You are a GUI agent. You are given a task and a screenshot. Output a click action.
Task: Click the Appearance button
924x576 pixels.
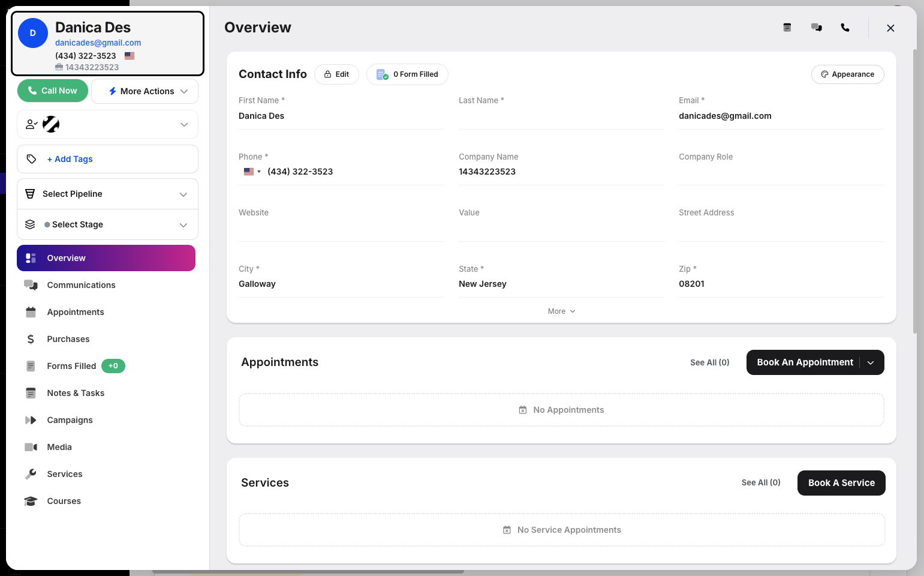[847, 74]
